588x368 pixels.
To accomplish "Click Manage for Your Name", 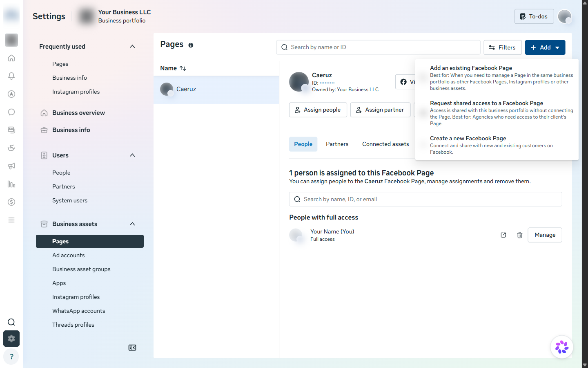I will click(545, 235).
